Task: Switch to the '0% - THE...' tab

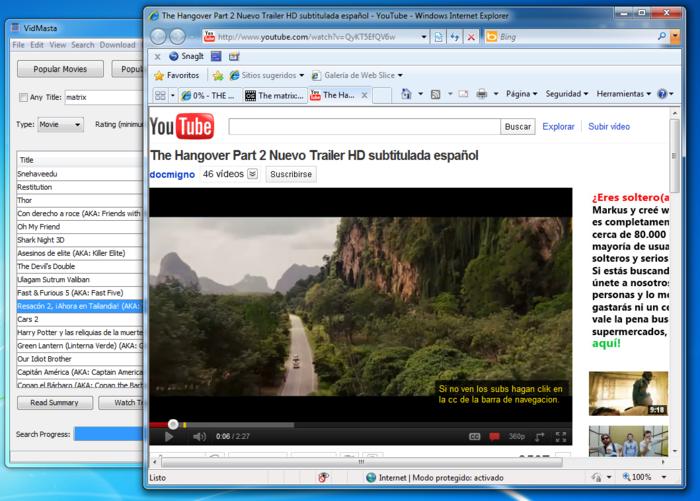Action: (x=210, y=96)
